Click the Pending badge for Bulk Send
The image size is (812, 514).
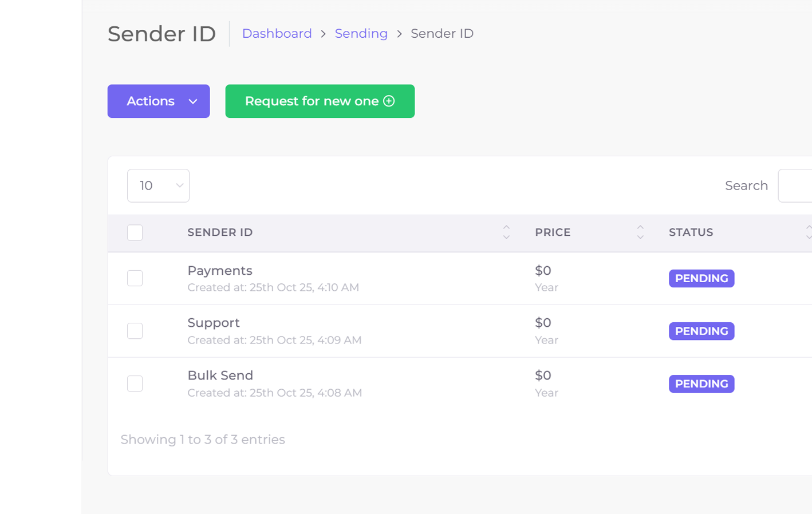click(701, 384)
